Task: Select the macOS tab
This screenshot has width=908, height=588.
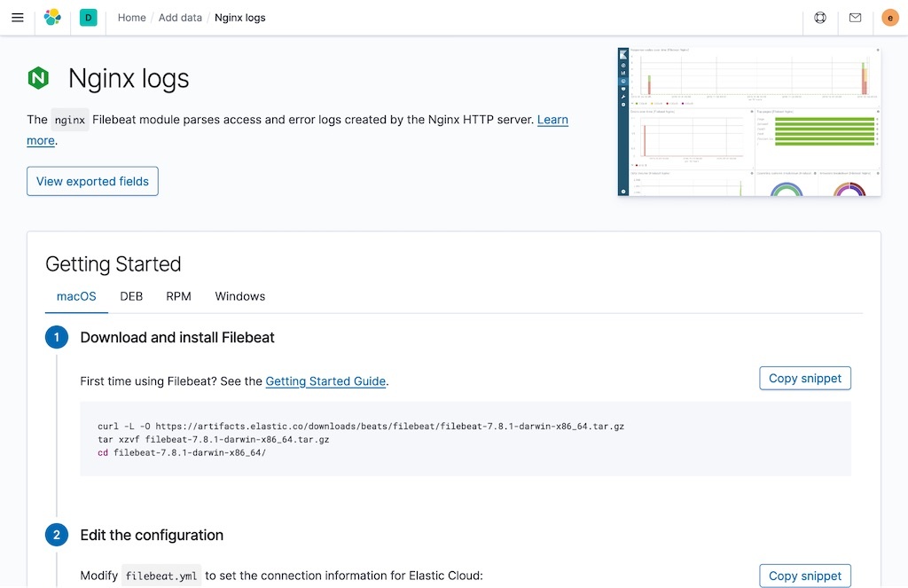Action: [76, 296]
